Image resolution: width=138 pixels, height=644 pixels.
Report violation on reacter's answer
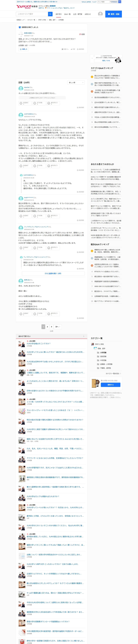[x=81, y=108]
